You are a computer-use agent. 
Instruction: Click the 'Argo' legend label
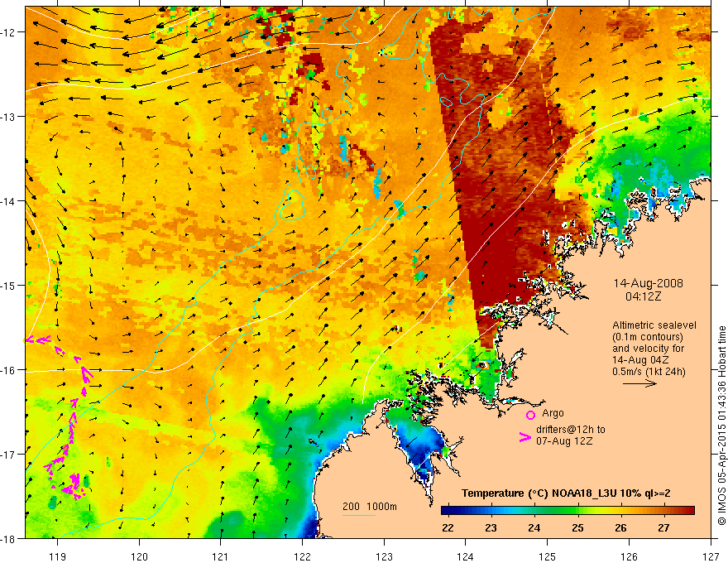[553, 413]
